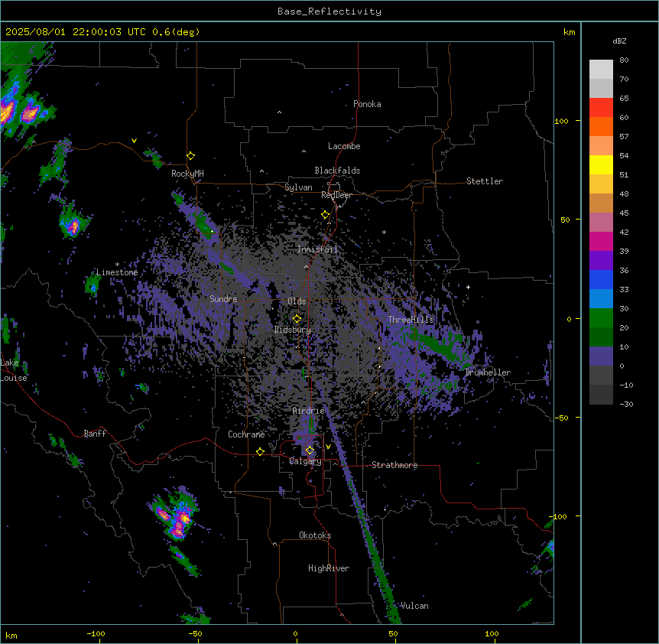Click the Olds city label

coord(297,301)
